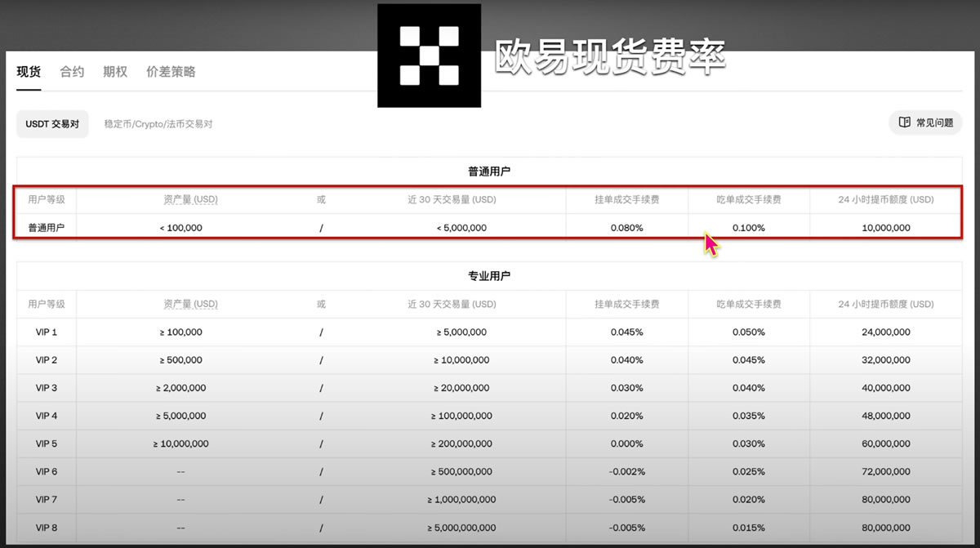Click the 24 小时提币额度 (USD) header
Screen dimensions: 980x548
point(884,199)
